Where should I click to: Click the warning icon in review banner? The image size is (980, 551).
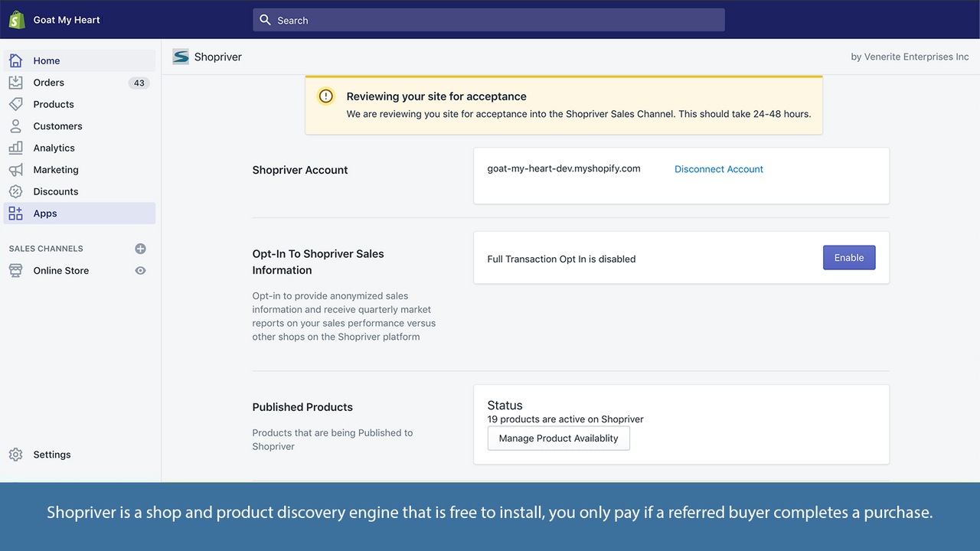click(326, 96)
